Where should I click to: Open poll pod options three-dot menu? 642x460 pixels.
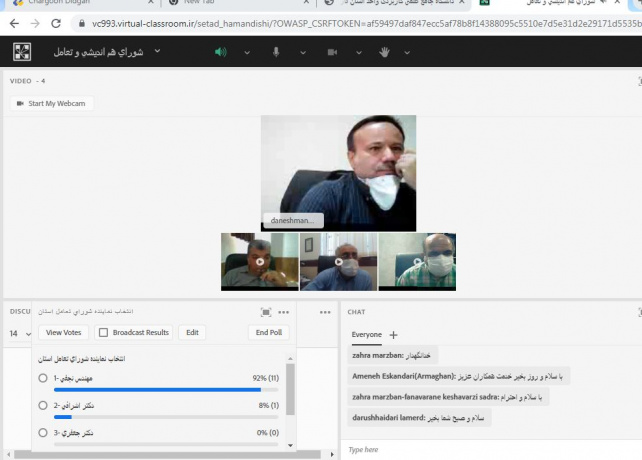click(284, 312)
